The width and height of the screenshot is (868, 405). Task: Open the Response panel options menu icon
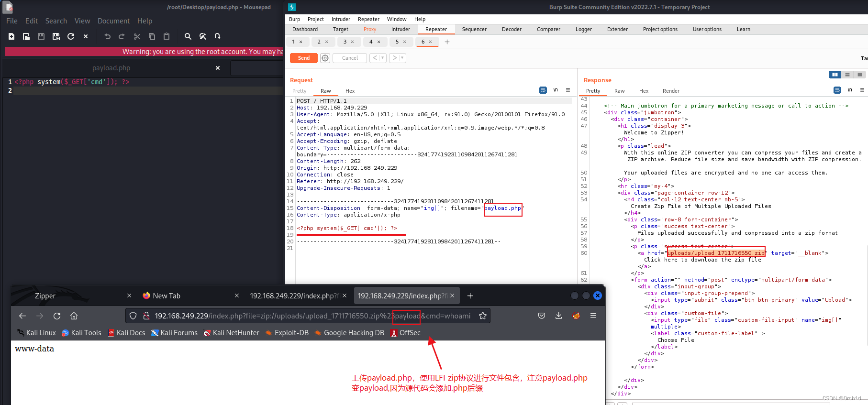tap(862, 90)
